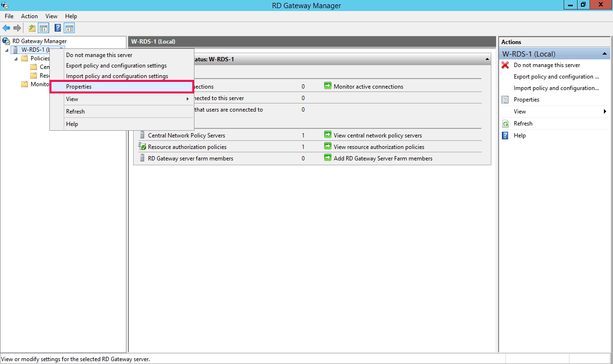Click the Properties icon in the Actions pane
This screenshot has height=364, width=613.
tap(505, 100)
